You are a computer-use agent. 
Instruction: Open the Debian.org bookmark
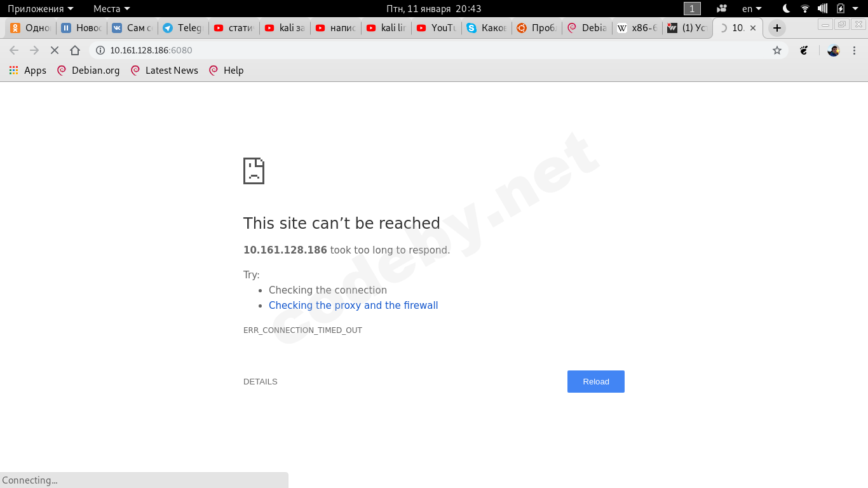pyautogui.click(x=88, y=71)
